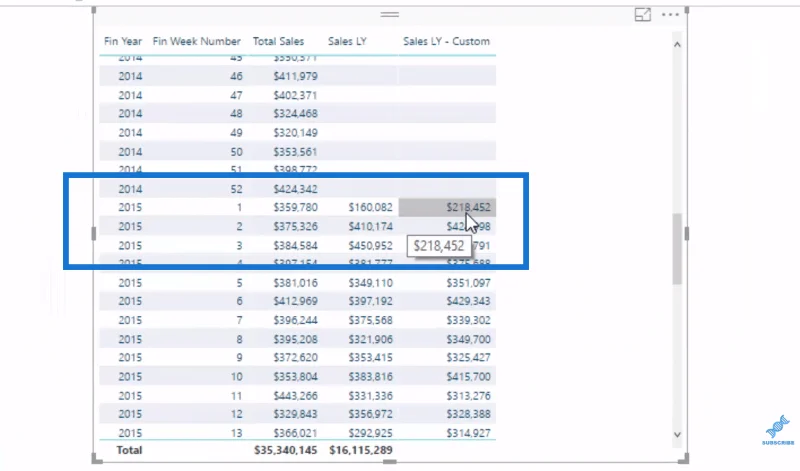
Task: Select custom cell $415,700
Action: [x=468, y=377]
